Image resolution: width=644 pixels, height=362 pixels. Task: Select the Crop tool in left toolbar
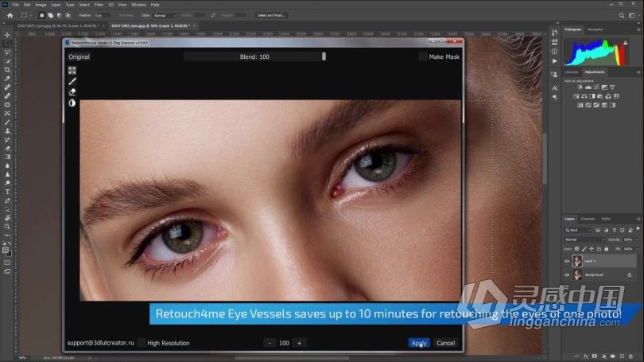pos(7,70)
